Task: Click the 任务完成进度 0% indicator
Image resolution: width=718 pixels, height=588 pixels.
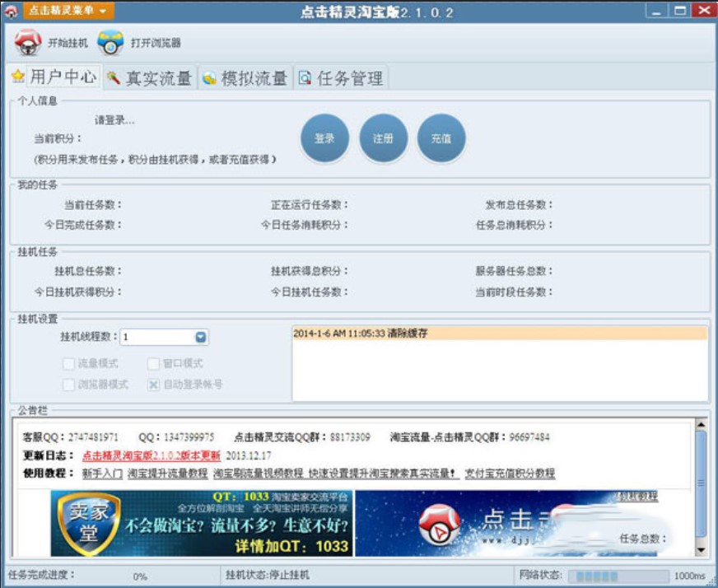Action: [140, 576]
